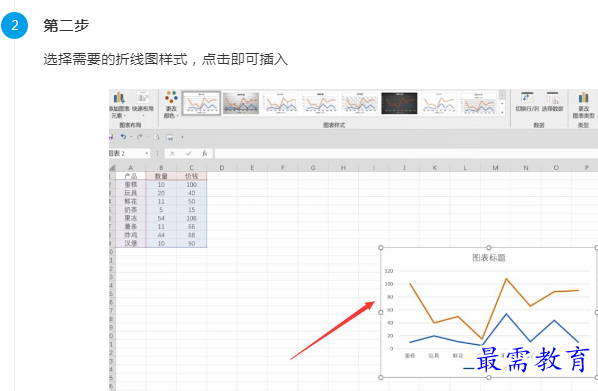Click the cell containing 玩具
The image size is (598, 391).
[x=130, y=193]
